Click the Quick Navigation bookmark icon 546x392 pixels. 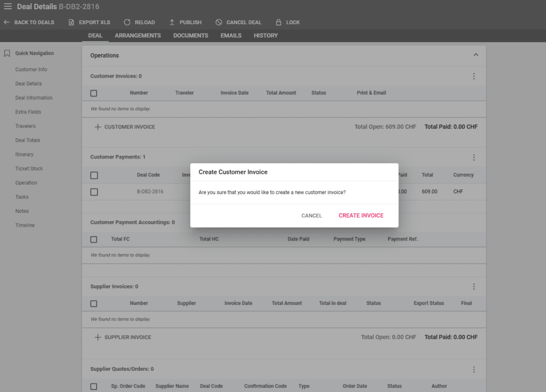pyautogui.click(x=7, y=53)
